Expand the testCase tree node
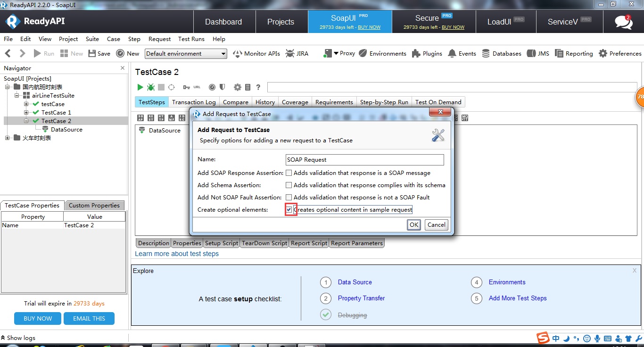Image resolution: width=644 pixels, height=347 pixels. coord(26,104)
